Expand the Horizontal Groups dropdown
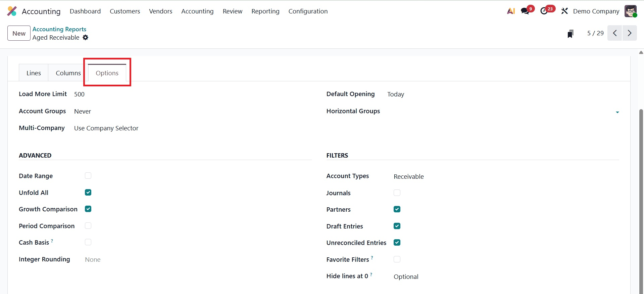644x294 pixels. (617, 112)
